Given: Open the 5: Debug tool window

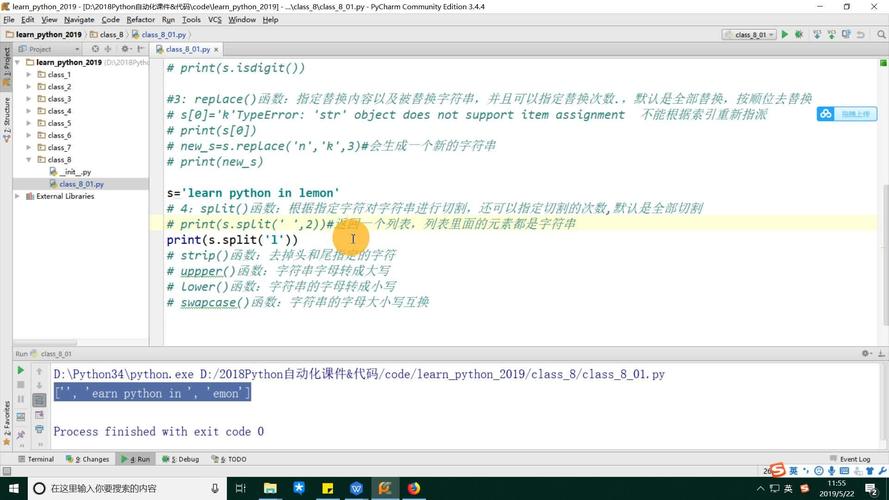Looking at the screenshot, I should [181, 459].
